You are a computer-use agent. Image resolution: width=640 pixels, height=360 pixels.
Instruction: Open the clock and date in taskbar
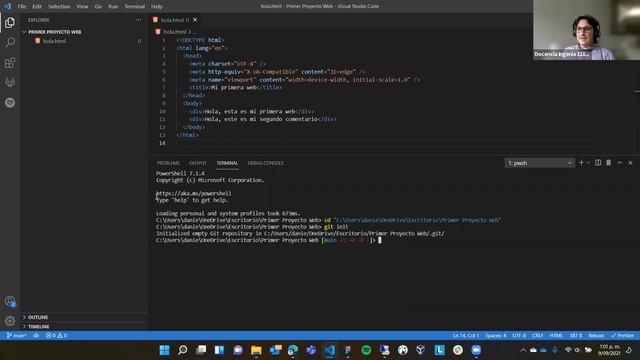tap(609, 350)
